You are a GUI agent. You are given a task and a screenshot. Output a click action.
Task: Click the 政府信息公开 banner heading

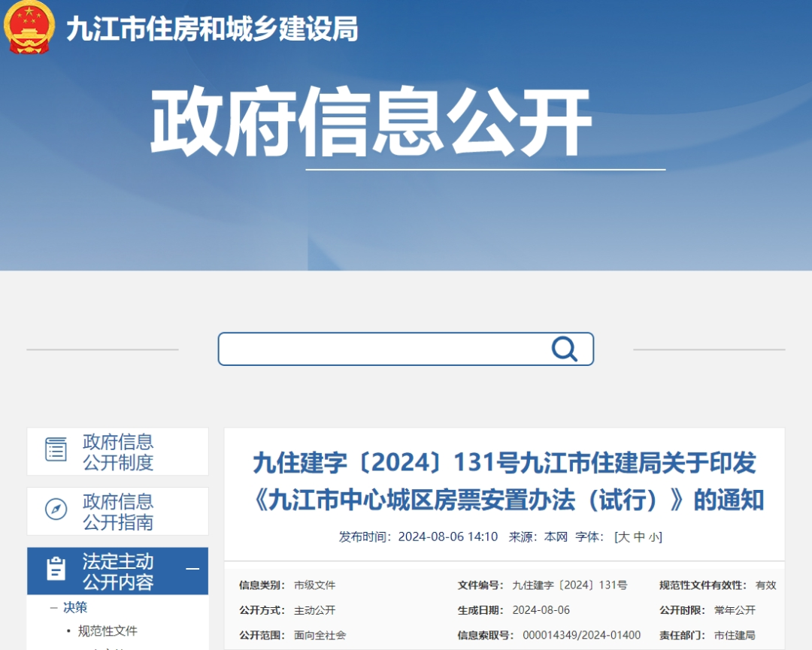tap(371, 122)
